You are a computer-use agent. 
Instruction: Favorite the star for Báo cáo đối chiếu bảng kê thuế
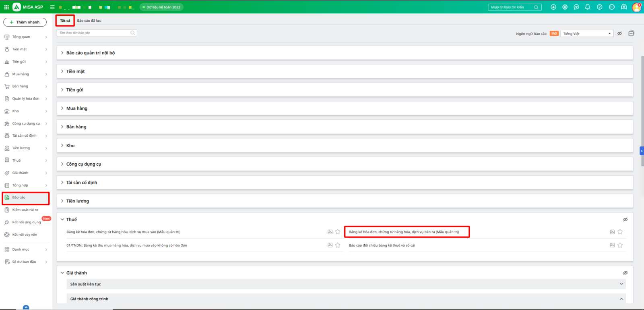coord(620,245)
